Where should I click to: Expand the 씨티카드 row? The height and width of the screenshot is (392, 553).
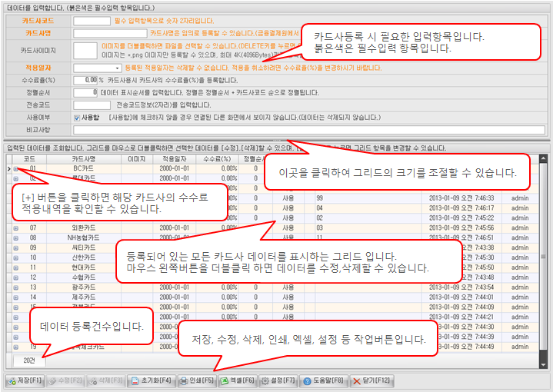coord(16,248)
